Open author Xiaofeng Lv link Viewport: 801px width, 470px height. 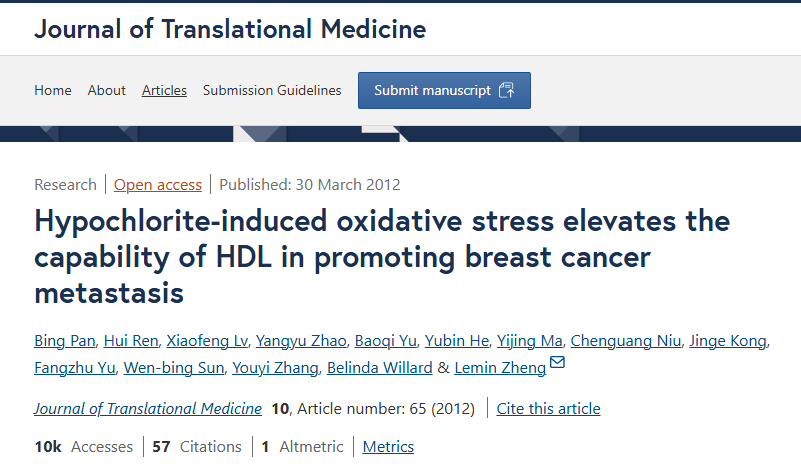207,341
